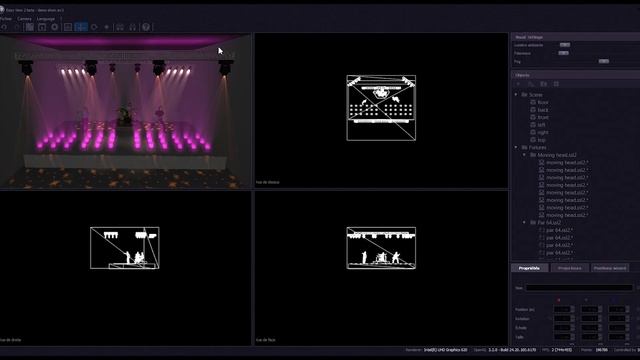This screenshot has height=360, width=640.
Task: Select the top object in Scene
Action: coord(541,140)
